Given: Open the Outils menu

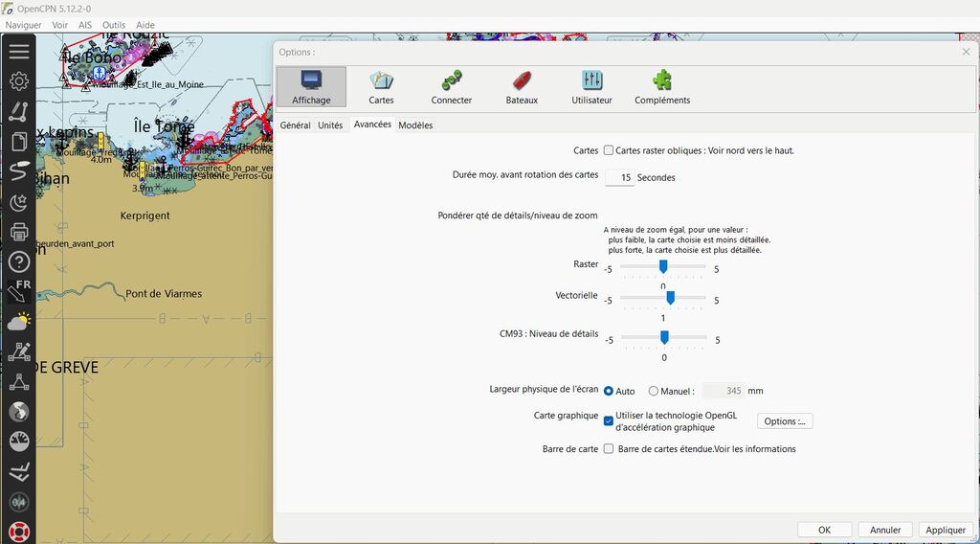Looking at the screenshot, I should [114, 25].
